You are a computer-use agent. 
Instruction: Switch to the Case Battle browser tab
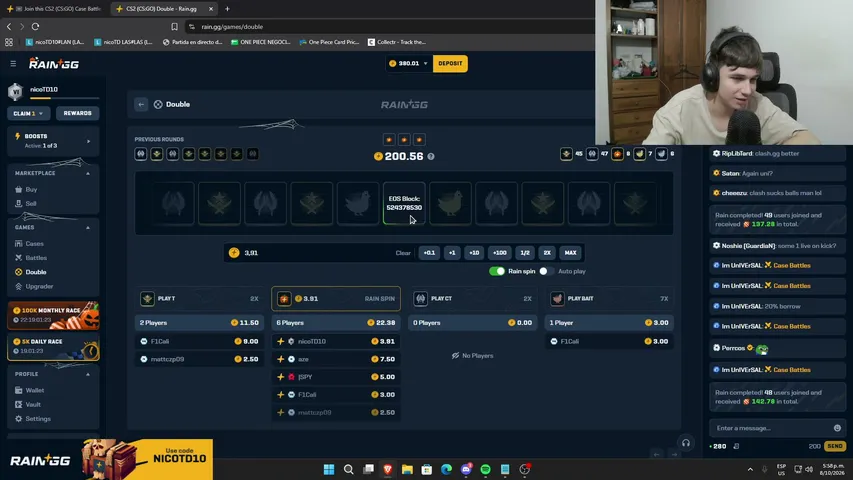[x=54, y=9]
